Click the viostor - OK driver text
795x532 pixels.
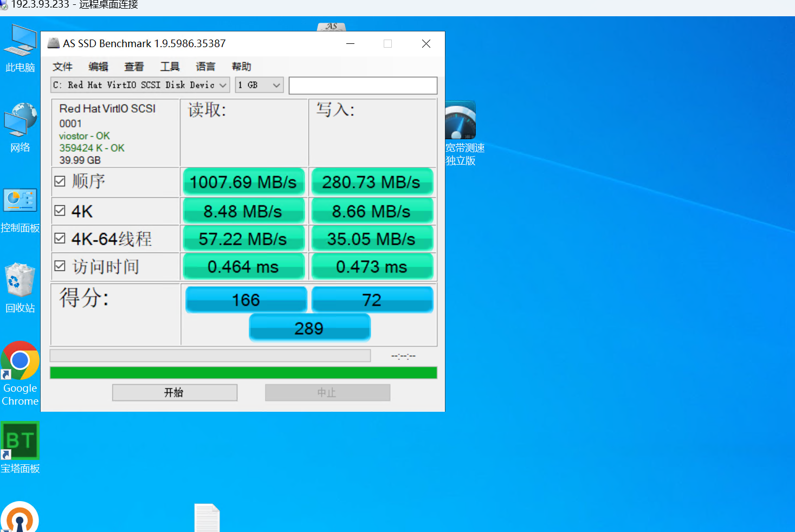pos(85,136)
